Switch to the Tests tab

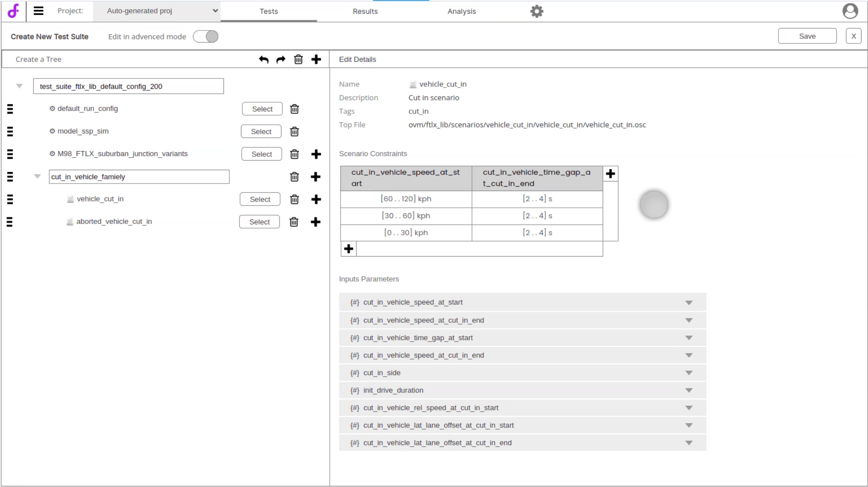coord(269,11)
